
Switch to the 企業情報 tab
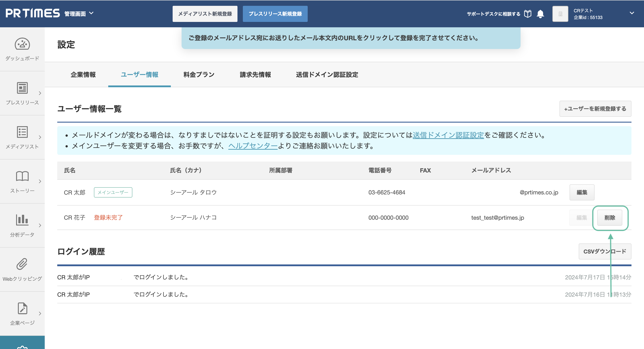click(83, 74)
